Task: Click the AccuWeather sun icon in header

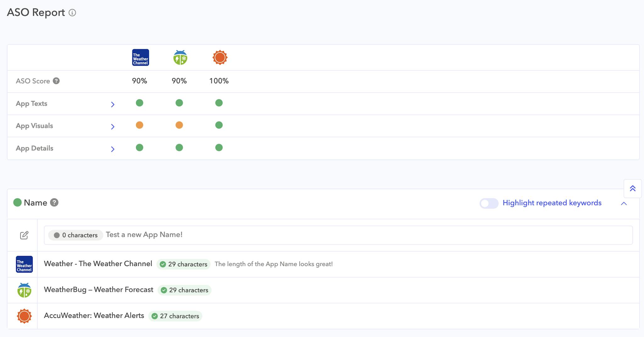Action: click(x=219, y=57)
